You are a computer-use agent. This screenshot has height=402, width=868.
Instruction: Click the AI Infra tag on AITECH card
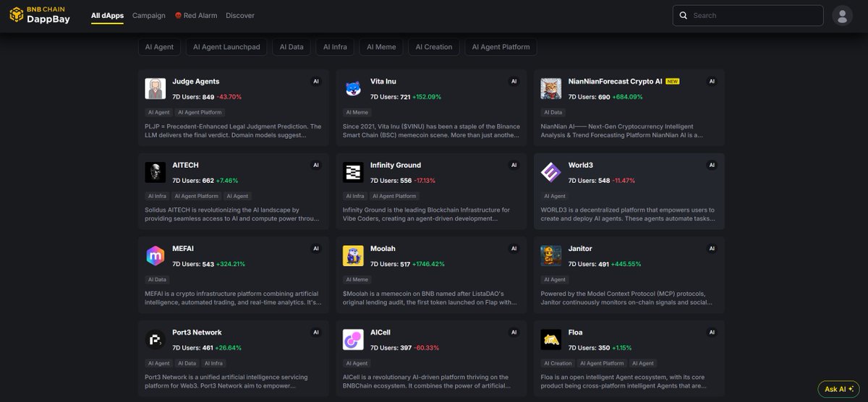click(157, 196)
